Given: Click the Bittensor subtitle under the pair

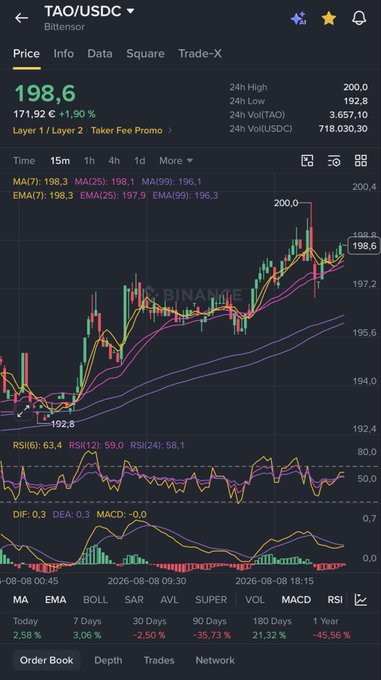Looking at the screenshot, I should coord(64,26).
